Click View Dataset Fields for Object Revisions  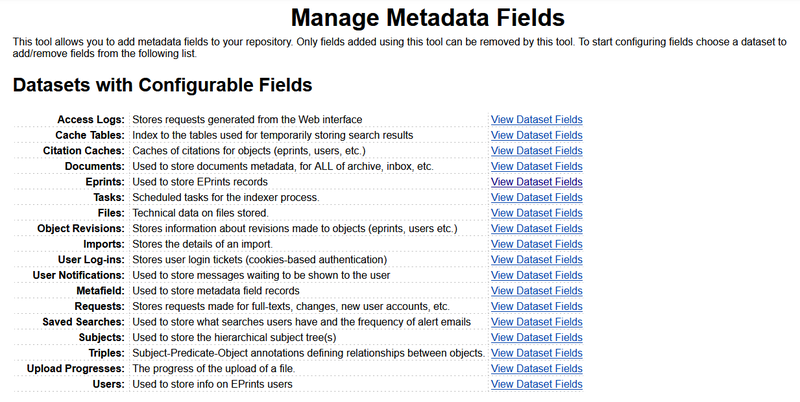536,229
